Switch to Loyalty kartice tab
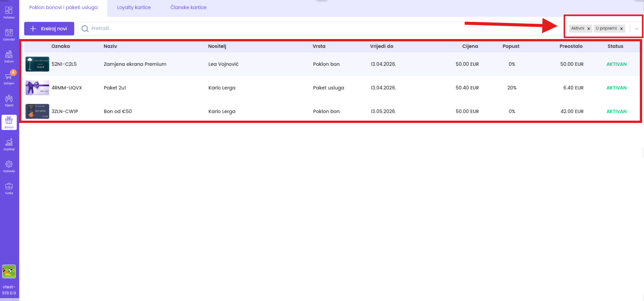This screenshot has width=644, height=301. [x=134, y=7]
